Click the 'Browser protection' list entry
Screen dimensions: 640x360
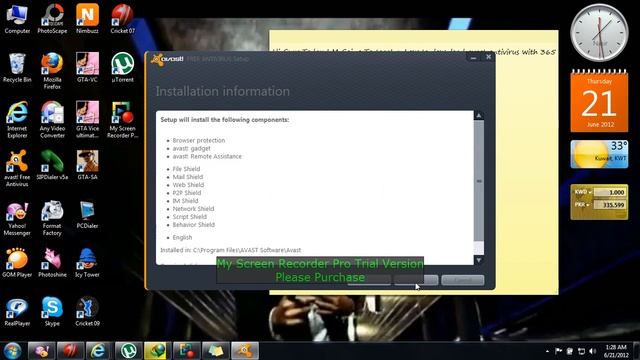coord(199,140)
